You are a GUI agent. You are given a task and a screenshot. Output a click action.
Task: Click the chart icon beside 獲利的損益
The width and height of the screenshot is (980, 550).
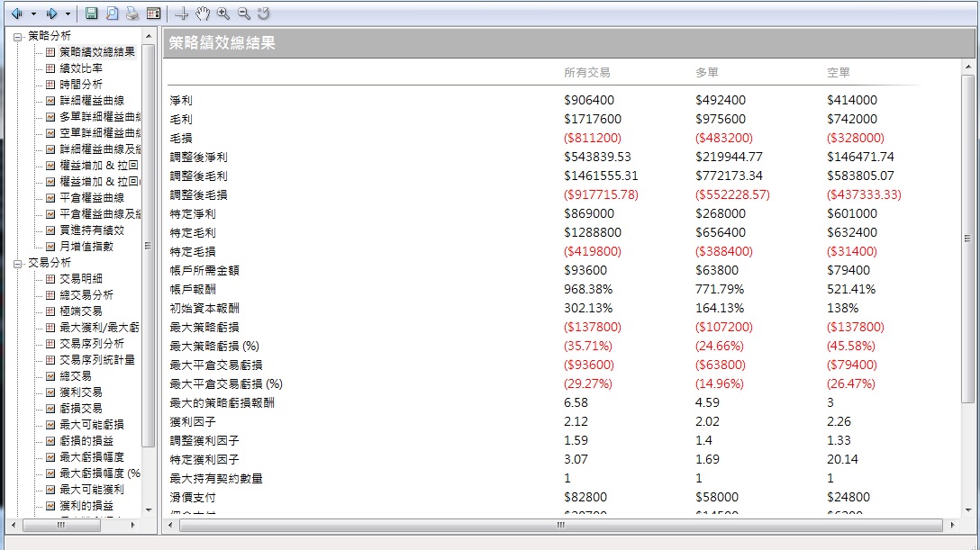click(50, 506)
